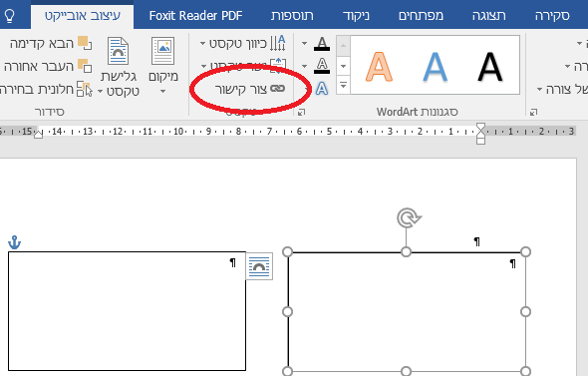Switch to the סקירה tab
The width and height of the screenshot is (588, 382).
(x=552, y=16)
